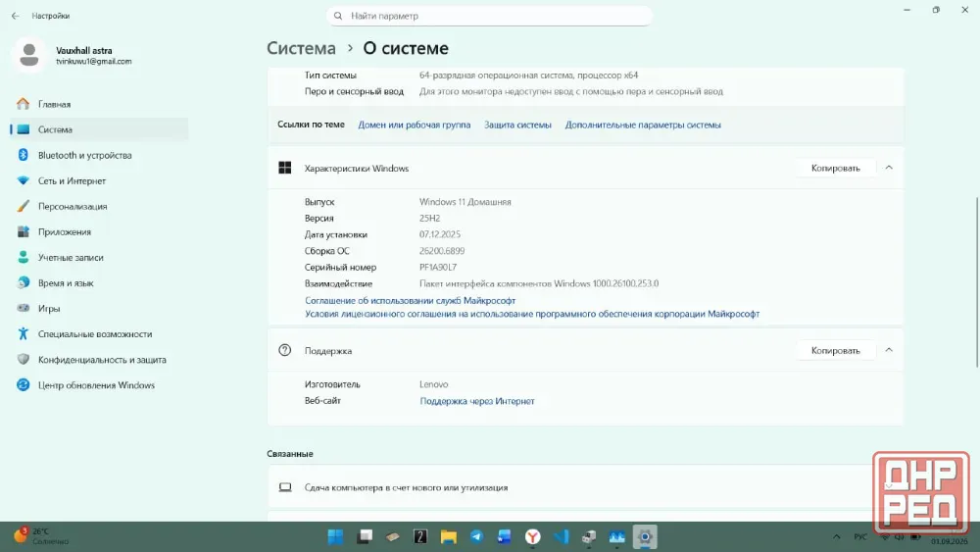The height and width of the screenshot is (552, 980).
Task: Open Время и язык settings
Action: 99,283
